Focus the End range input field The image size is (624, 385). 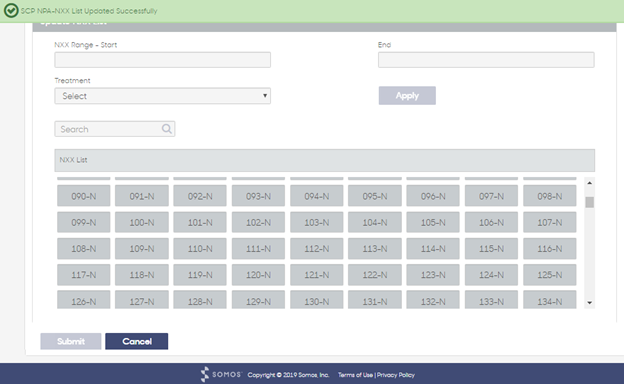point(486,60)
